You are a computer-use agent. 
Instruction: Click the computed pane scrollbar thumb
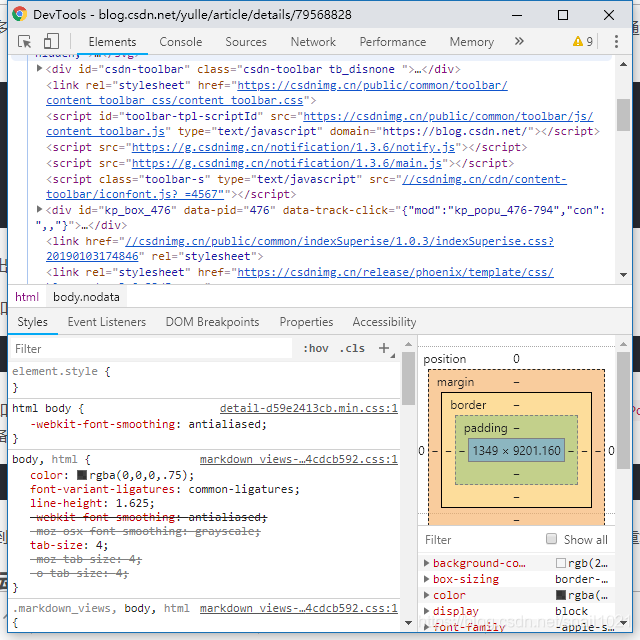(x=623, y=410)
